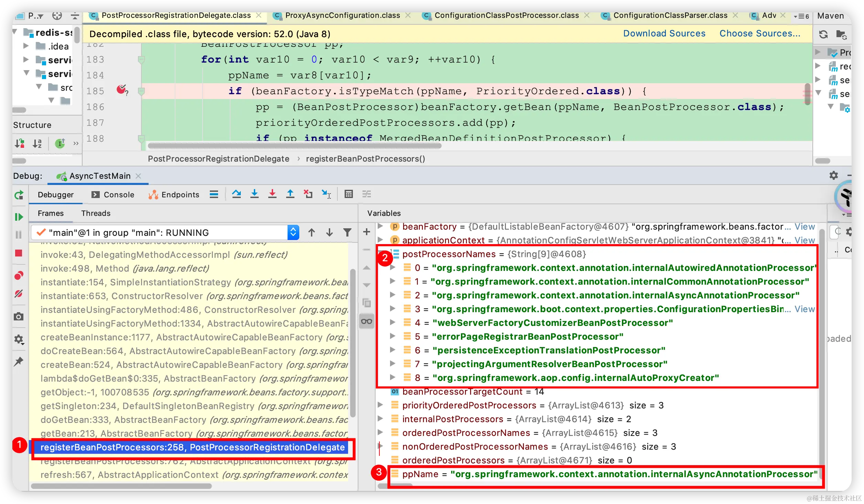This screenshot has height=504, width=864.
Task: Click Rerun AsyncTestMain icon
Action: (x=19, y=195)
